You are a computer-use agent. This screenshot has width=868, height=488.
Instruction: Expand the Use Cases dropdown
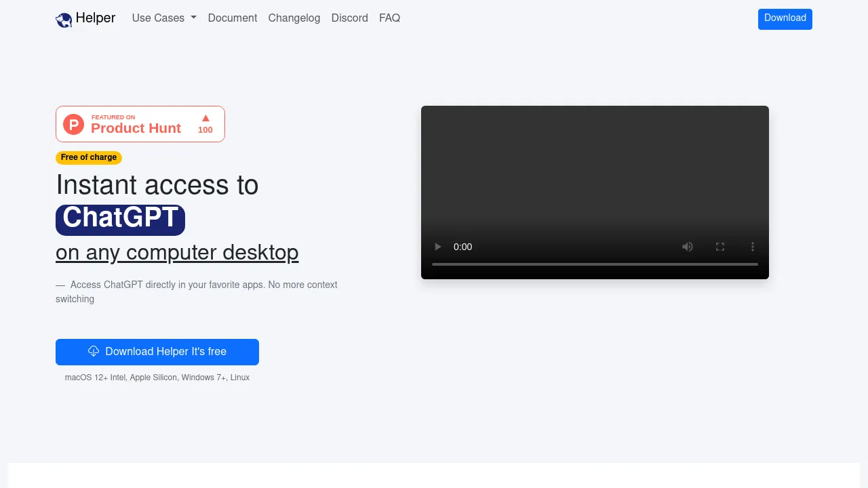click(164, 18)
